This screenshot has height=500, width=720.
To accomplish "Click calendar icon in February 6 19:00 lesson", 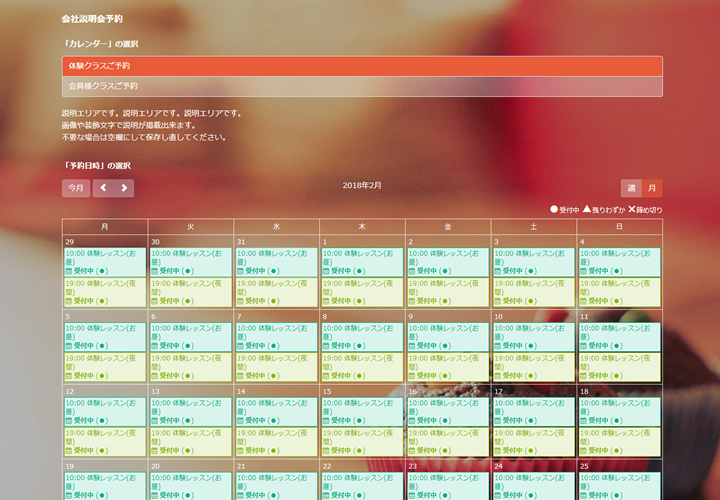I will [155, 376].
